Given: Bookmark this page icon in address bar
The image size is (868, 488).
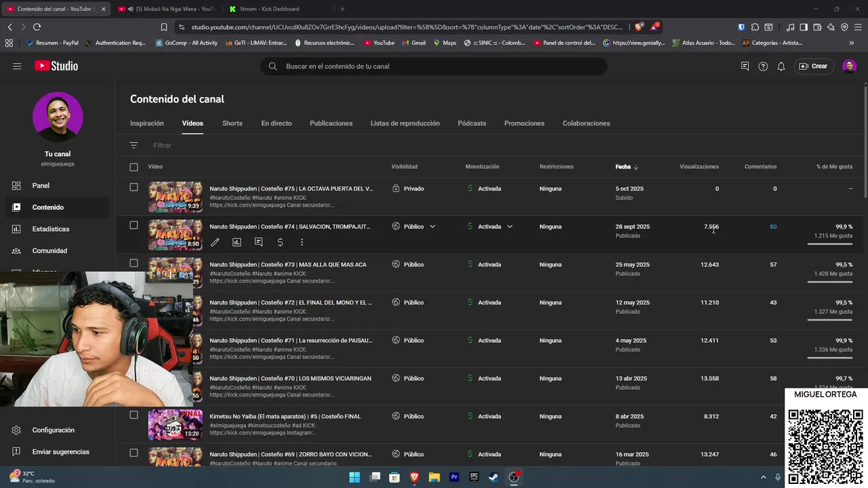Looking at the screenshot, I should point(164,27).
